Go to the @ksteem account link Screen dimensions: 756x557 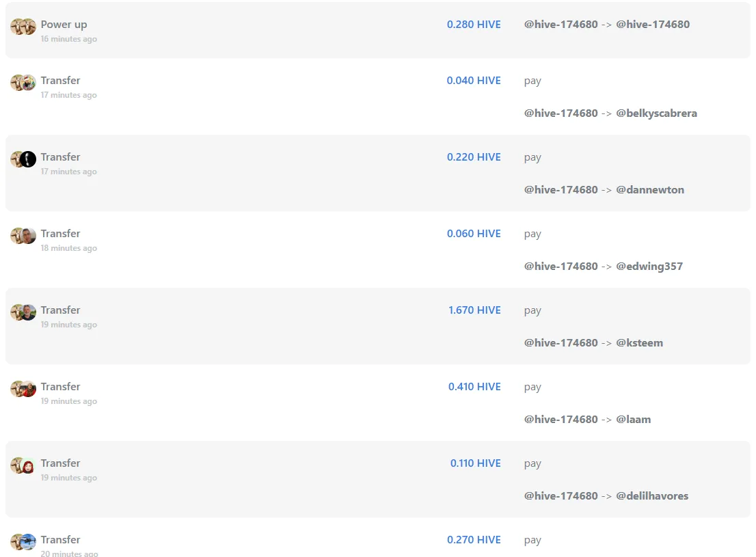(x=639, y=343)
